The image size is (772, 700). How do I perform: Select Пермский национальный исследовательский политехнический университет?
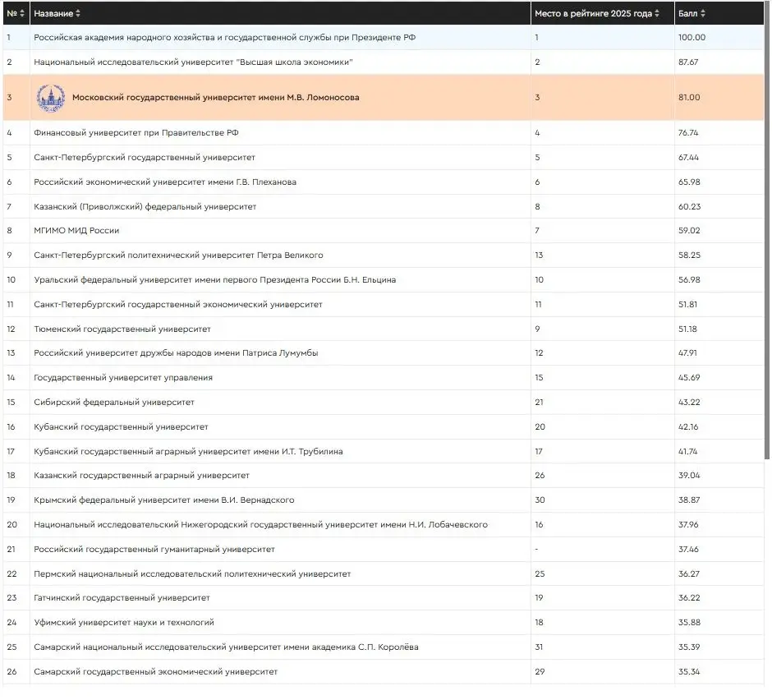(192, 574)
